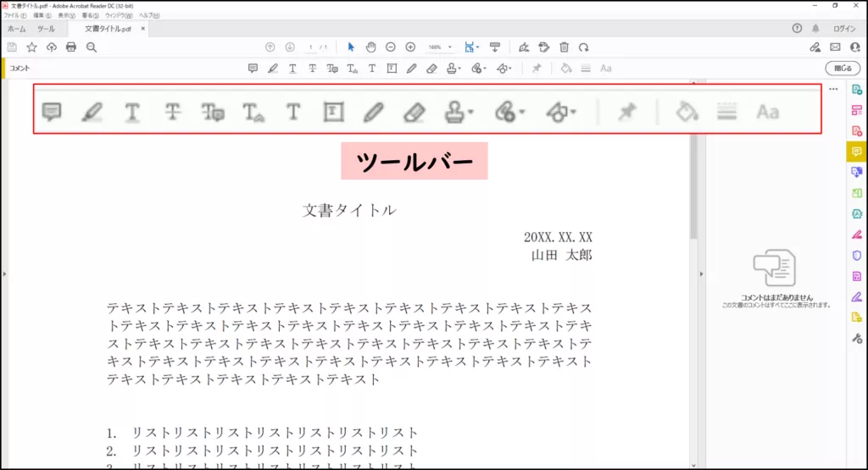
Task: Open the wrench more tools sidebar icon
Action: click(x=856, y=339)
